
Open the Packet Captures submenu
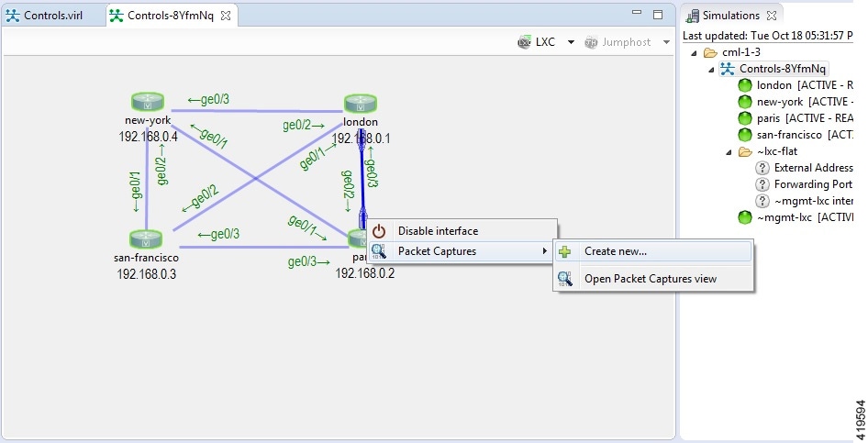coord(462,251)
